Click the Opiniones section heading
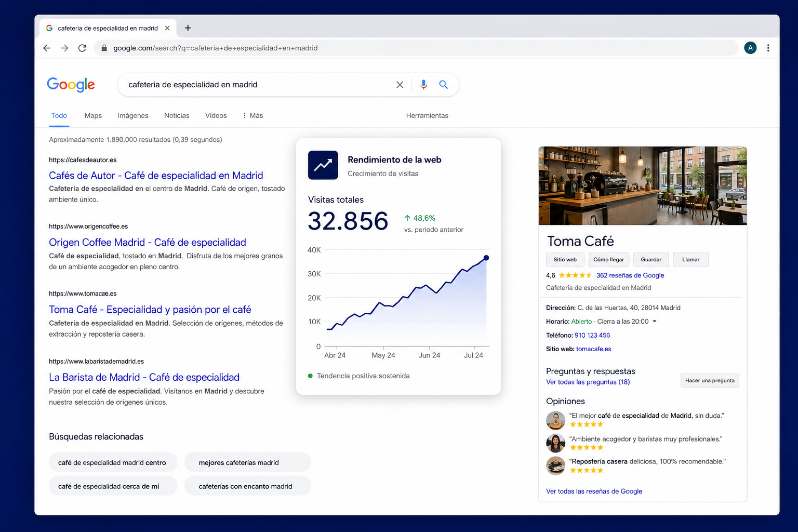Viewport: 798px width, 532px height. tap(565, 401)
